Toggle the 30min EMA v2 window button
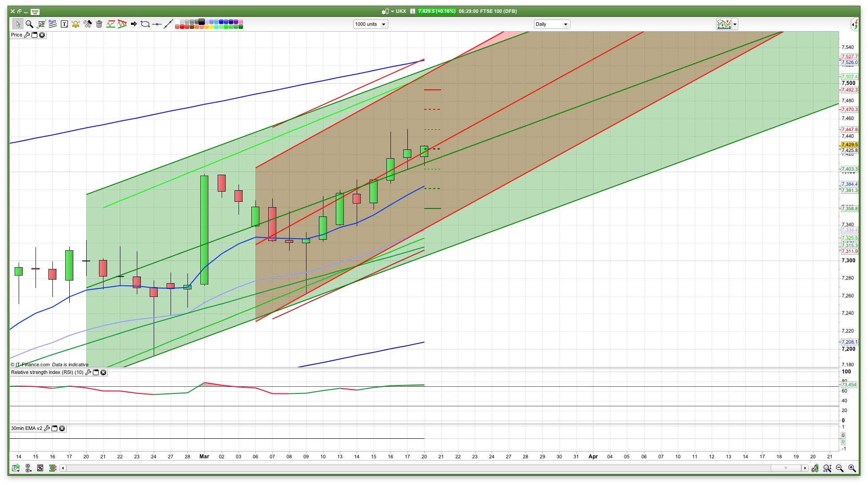 (x=54, y=429)
